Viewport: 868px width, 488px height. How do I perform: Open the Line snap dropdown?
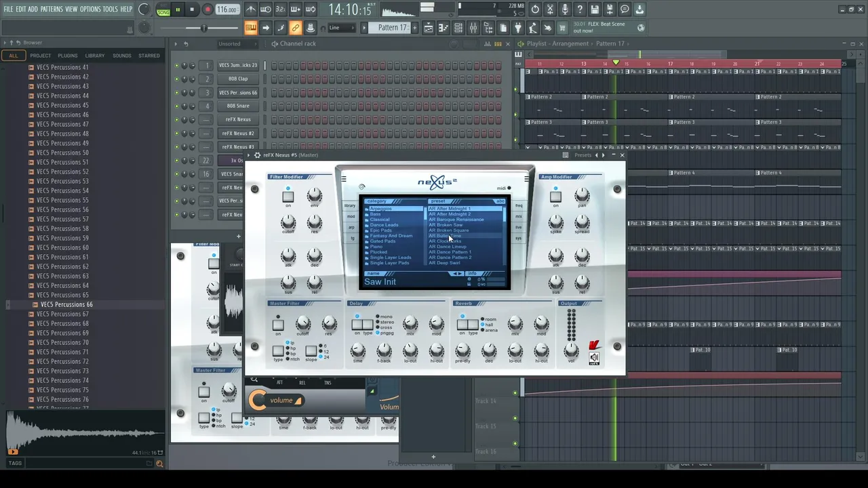point(341,28)
